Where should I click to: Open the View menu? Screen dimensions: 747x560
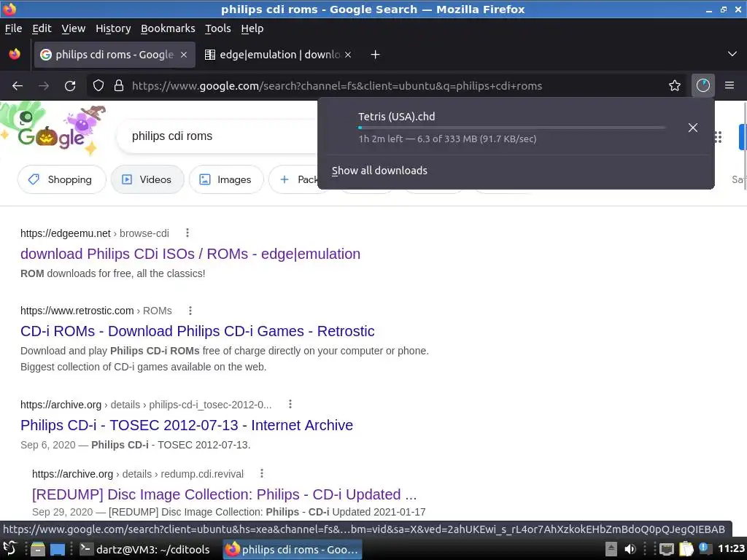point(74,28)
